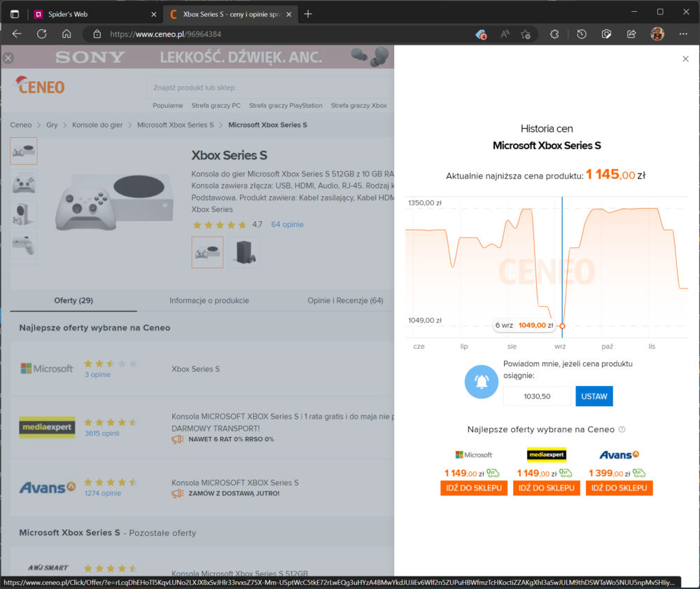Screen dimensions: 700x589
Task: Click the free delivery icon under Avans price
Action: (x=639, y=473)
